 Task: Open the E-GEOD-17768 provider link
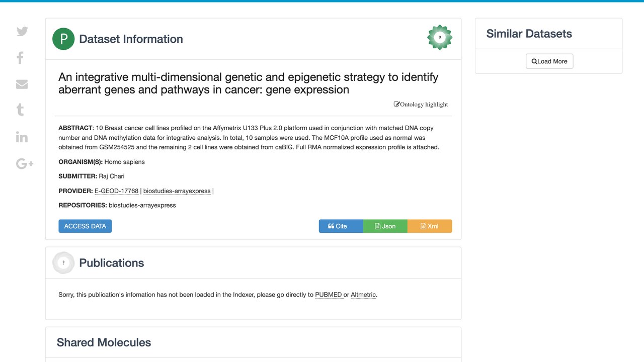click(116, 191)
